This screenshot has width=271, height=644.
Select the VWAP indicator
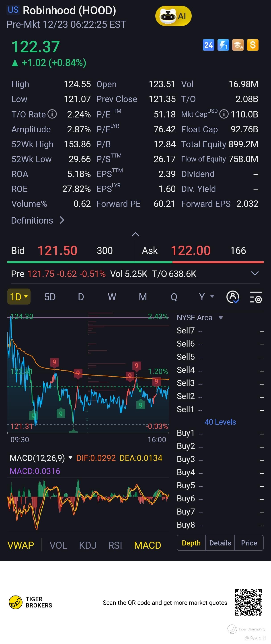pos(21,545)
